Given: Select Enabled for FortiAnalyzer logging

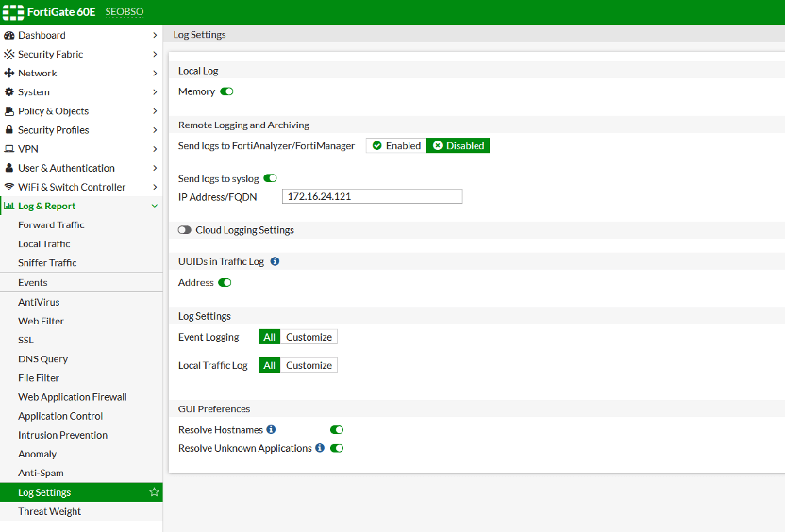Looking at the screenshot, I should click(x=396, y=145).
